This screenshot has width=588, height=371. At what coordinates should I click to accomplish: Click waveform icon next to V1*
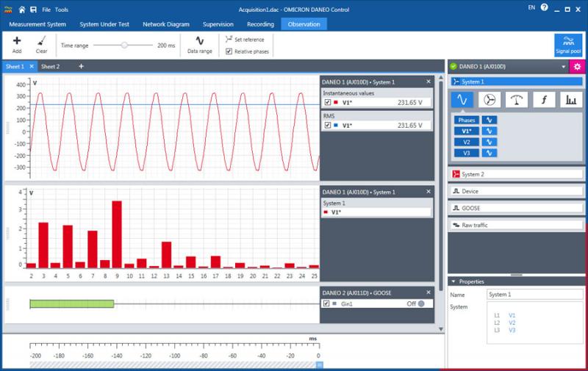[489, 131]
